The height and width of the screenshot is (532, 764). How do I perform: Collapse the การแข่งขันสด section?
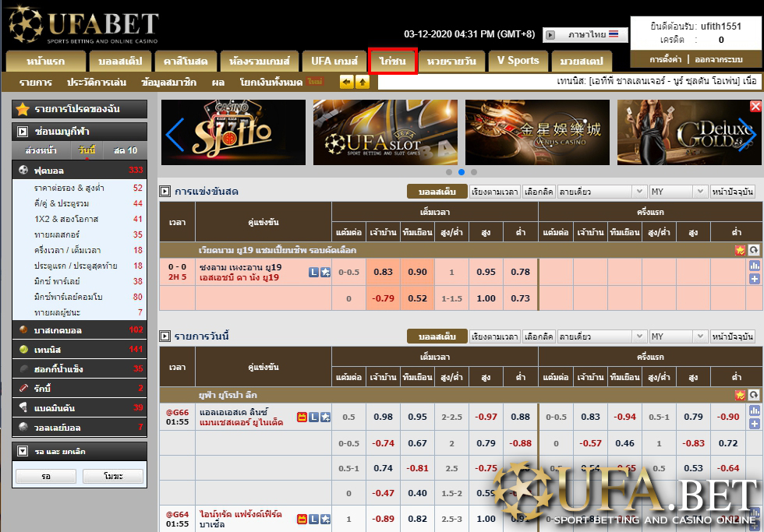coord(165,192)
